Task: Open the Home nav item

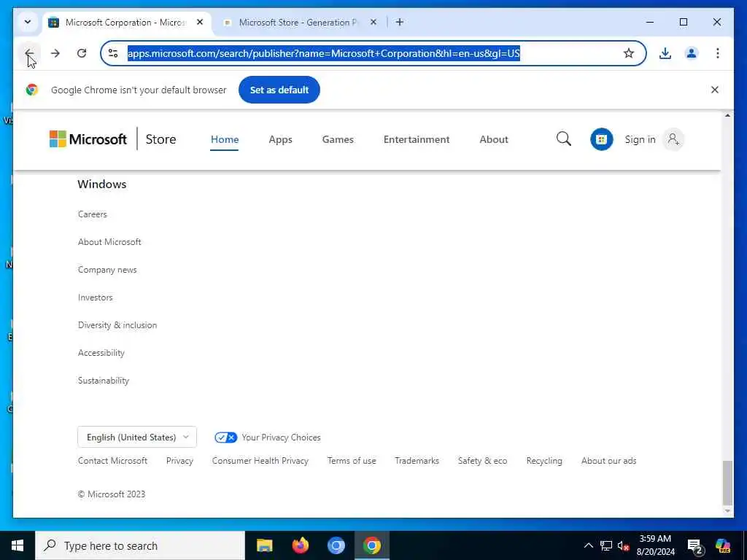Action: coord(225,139)
